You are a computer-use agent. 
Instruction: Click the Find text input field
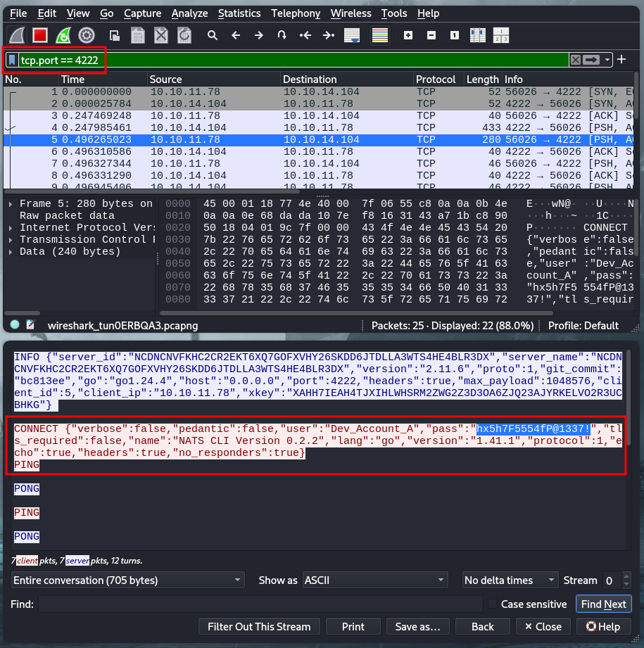tap(260, 604)
